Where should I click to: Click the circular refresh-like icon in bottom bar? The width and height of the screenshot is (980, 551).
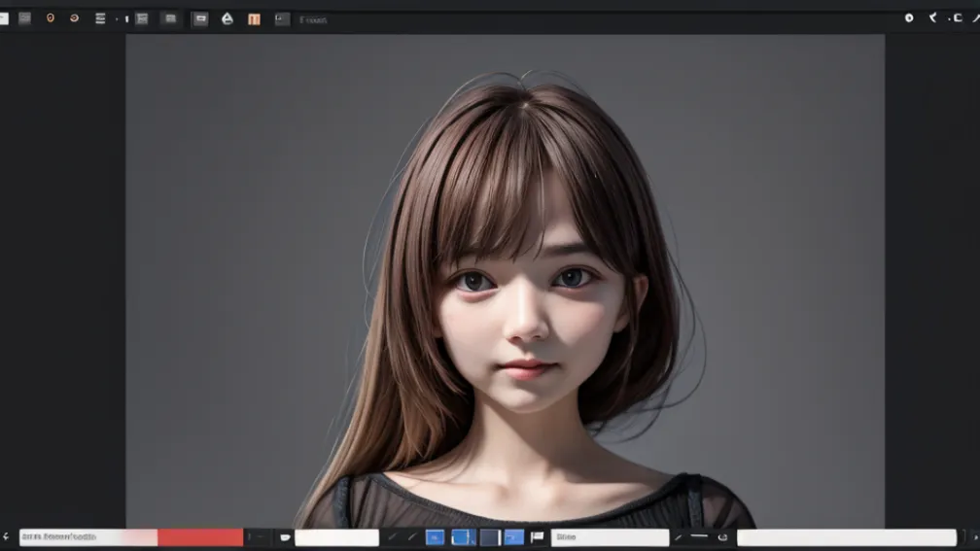[723, 536]
